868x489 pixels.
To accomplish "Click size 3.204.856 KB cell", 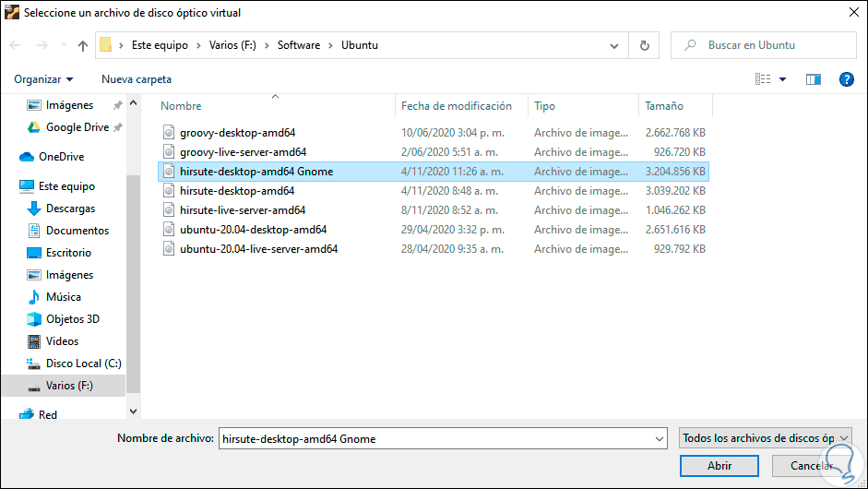I will (x=675, y=171).
